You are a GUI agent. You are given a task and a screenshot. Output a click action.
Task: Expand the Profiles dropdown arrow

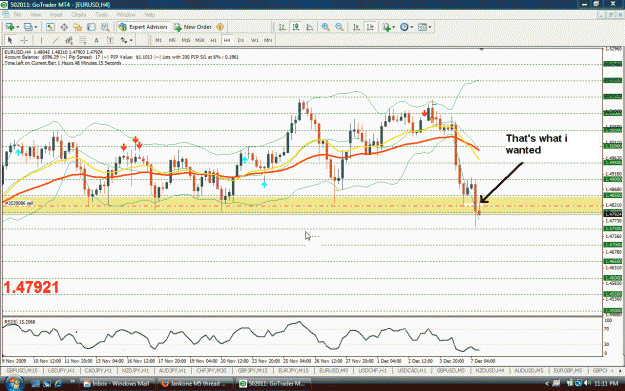pos(36,27)
